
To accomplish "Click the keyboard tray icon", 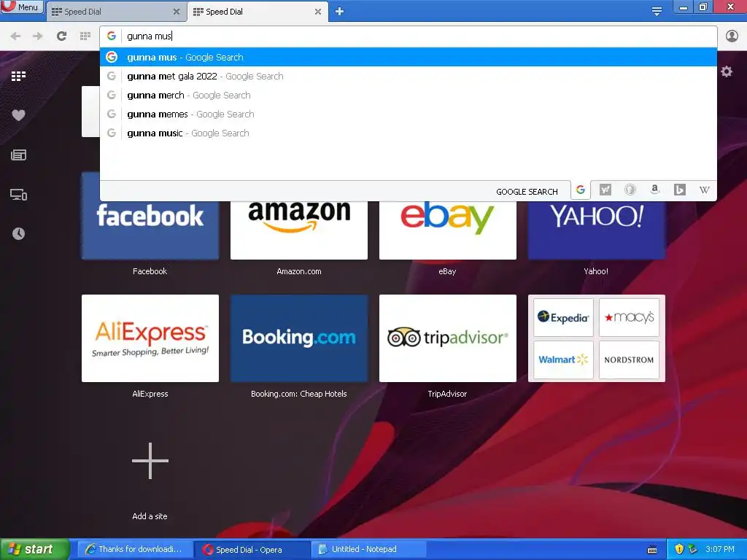I will 652,550.
